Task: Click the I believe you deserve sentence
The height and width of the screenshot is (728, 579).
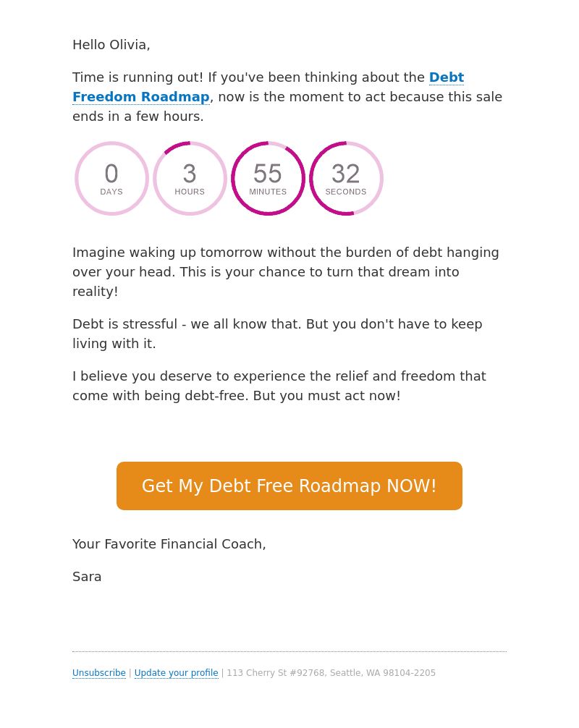Action: tap(279, 376)
